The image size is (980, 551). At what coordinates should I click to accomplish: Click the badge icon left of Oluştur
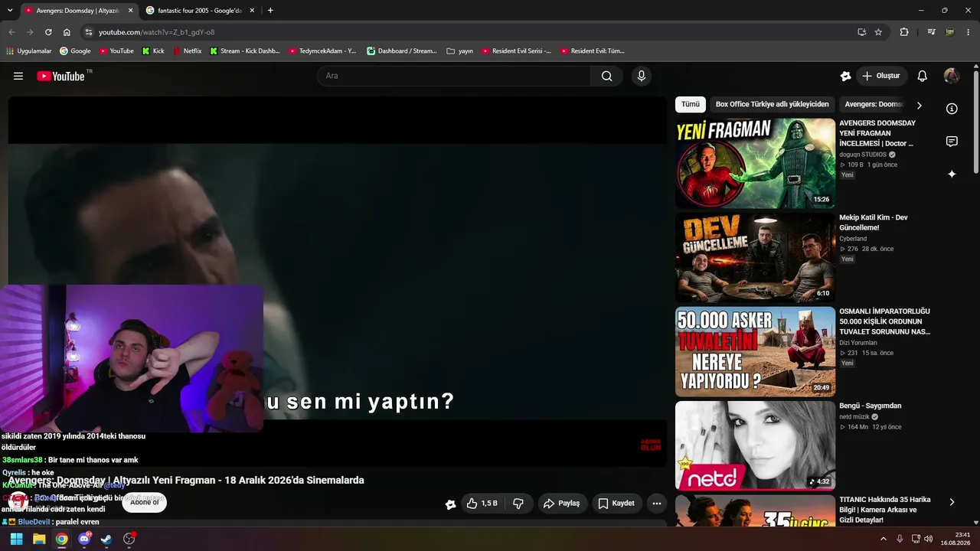coord(845,76)
